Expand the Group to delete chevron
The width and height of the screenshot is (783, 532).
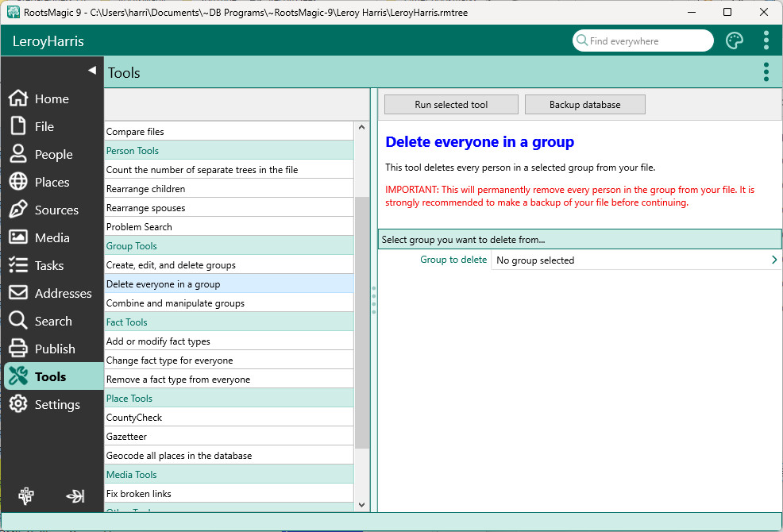click(x=774, y=260)
